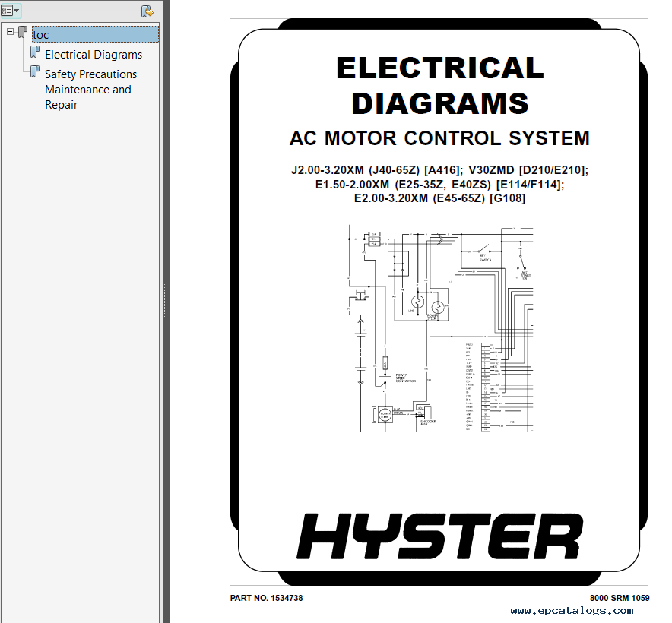Click the AC MOTOR CONTROL SYSTEM subtitle
This screenshot has width=672, height=623.
(x=439, y=138)
